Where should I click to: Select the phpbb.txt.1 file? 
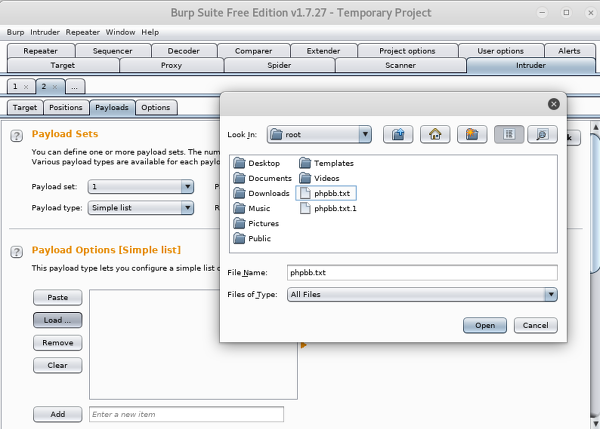[328, 209]
